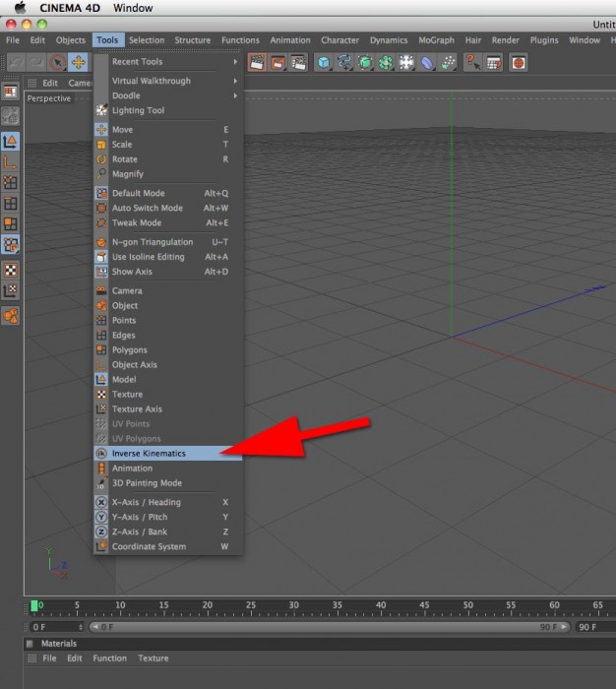Viewport: 616px width, 689px height.
Task: Open the MoGraph menu
Action: pyautogui.click(x=436, y=40)
